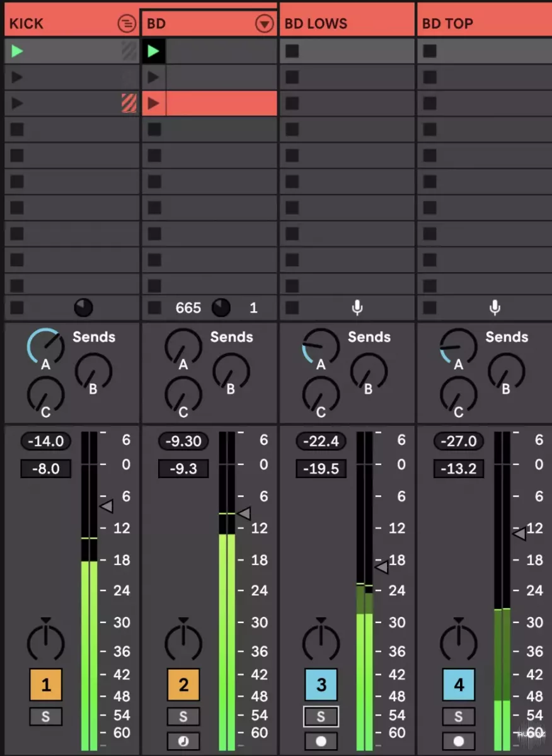Mute track 4 via activator button
The width and height of the screenshot is (552, 756).
[458, 685]
